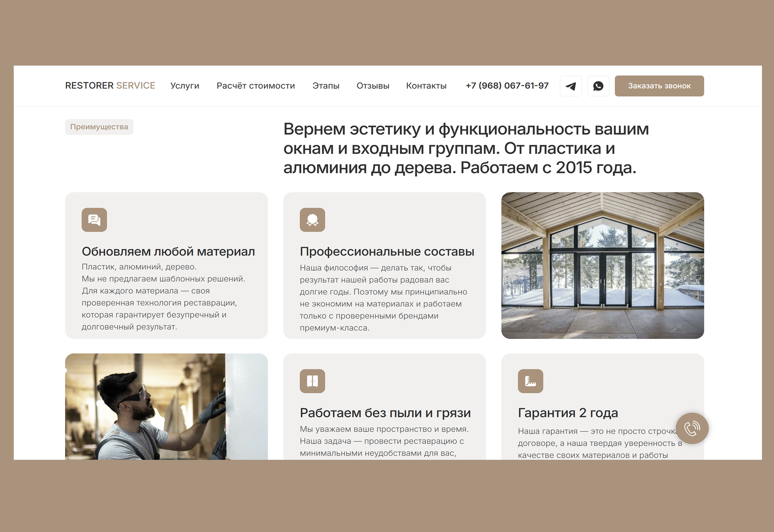774x532 pixels.
Task: Select Этапы in the navigation
Action: 326,86
